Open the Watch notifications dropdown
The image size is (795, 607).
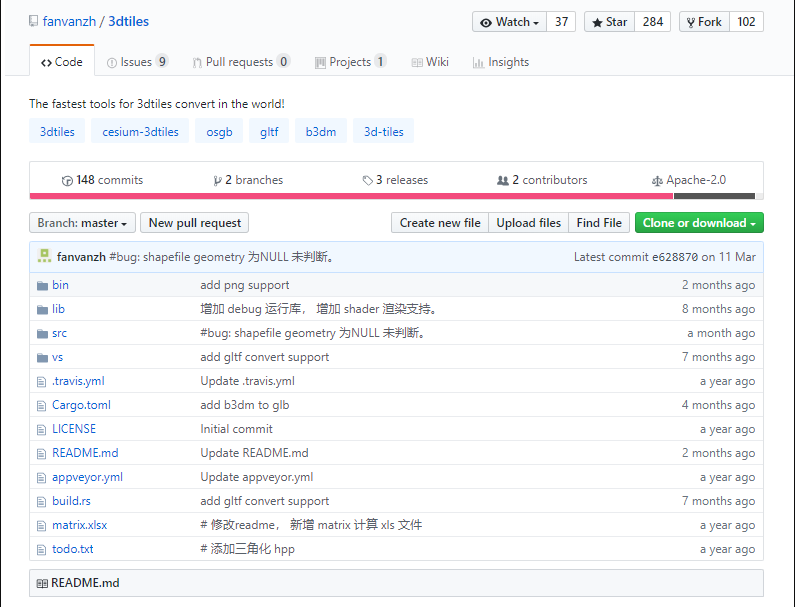pos(510,22)
